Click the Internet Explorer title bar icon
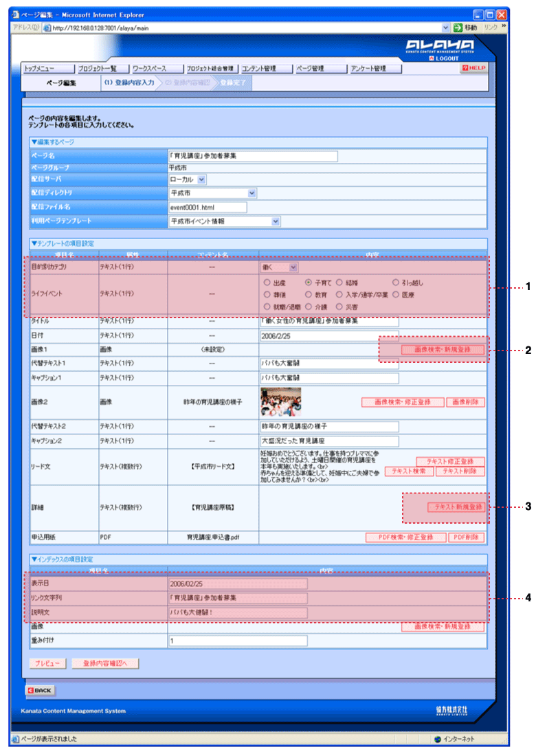536x756 pixels. [x=15, y=15]
